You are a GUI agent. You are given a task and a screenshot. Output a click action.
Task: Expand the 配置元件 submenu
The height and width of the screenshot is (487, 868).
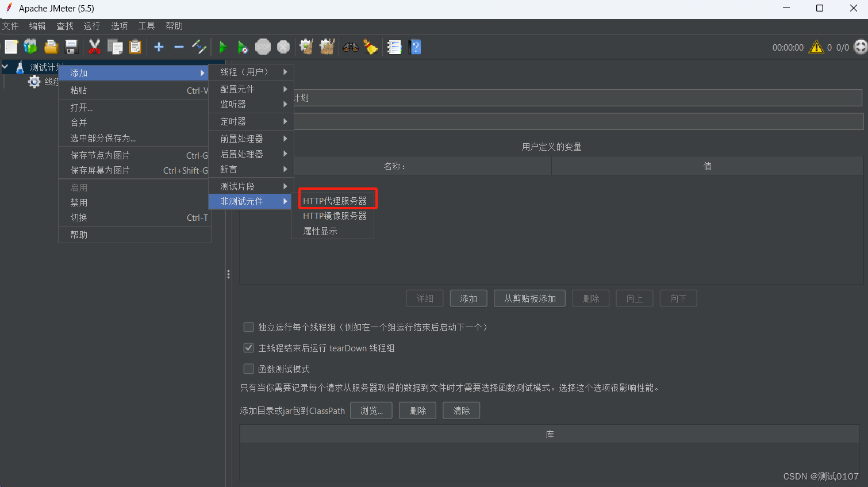[x=251, y=89]
